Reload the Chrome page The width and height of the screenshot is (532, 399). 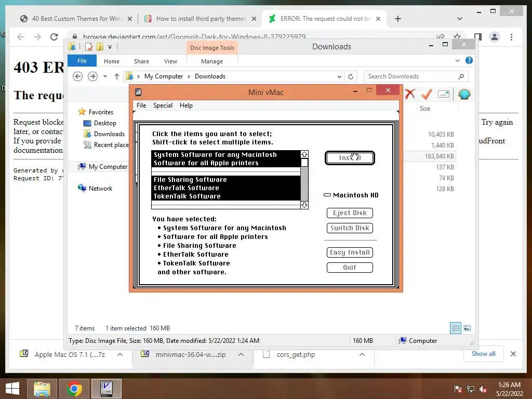pos(54,37)
